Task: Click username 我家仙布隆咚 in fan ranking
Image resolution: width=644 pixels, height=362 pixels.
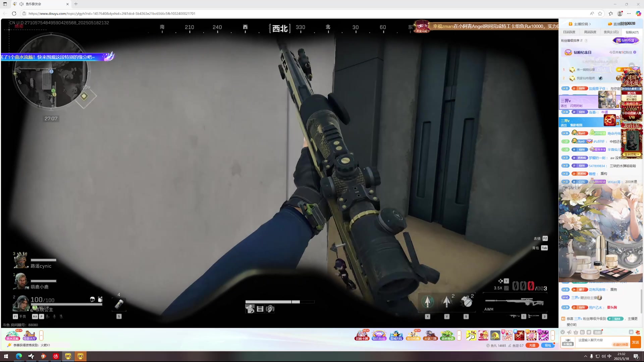Action: pos(586,78)
